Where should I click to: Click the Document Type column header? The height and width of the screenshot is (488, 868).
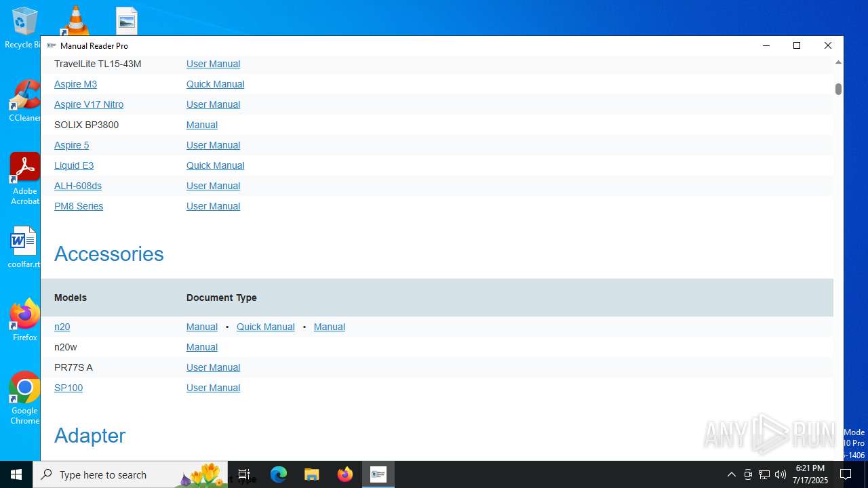221,298
